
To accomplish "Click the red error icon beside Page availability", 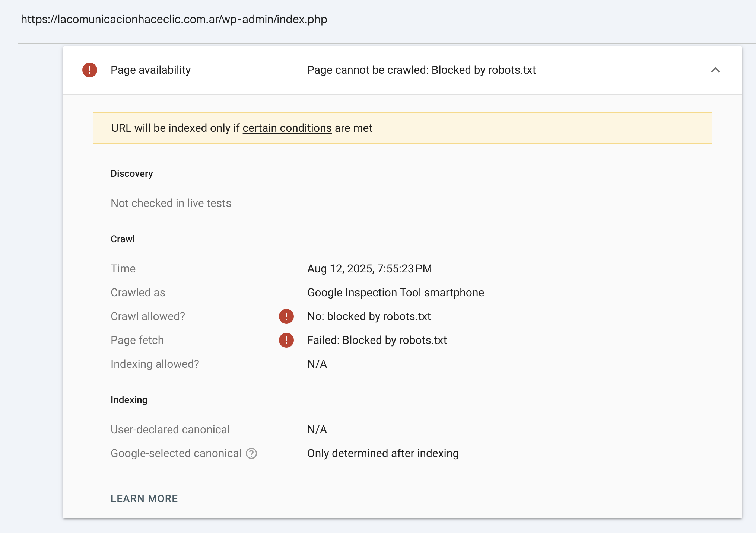I will point(90,70).
